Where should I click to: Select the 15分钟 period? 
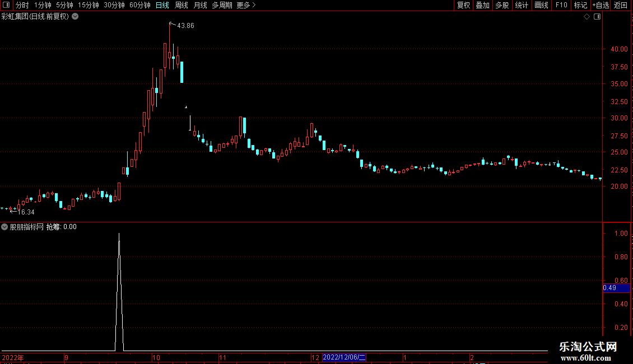(89, 5)
